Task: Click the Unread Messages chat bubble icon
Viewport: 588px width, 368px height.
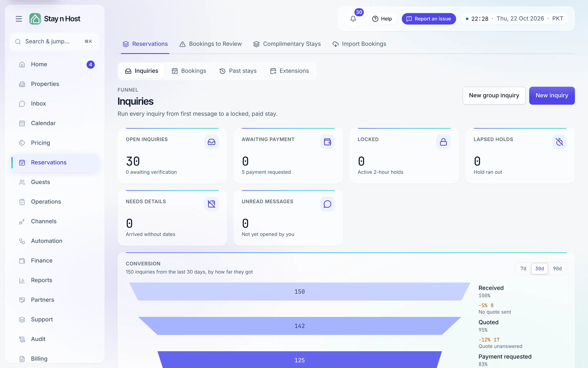Action: tap(327, 204)
